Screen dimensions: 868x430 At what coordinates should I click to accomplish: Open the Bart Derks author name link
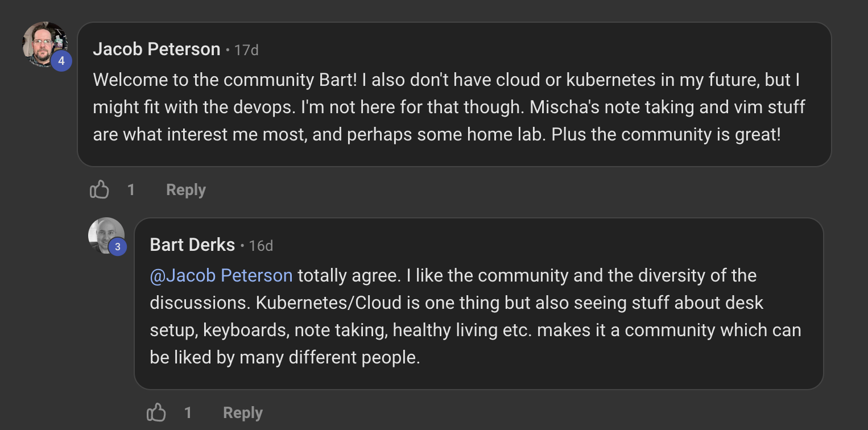point(192,245)
